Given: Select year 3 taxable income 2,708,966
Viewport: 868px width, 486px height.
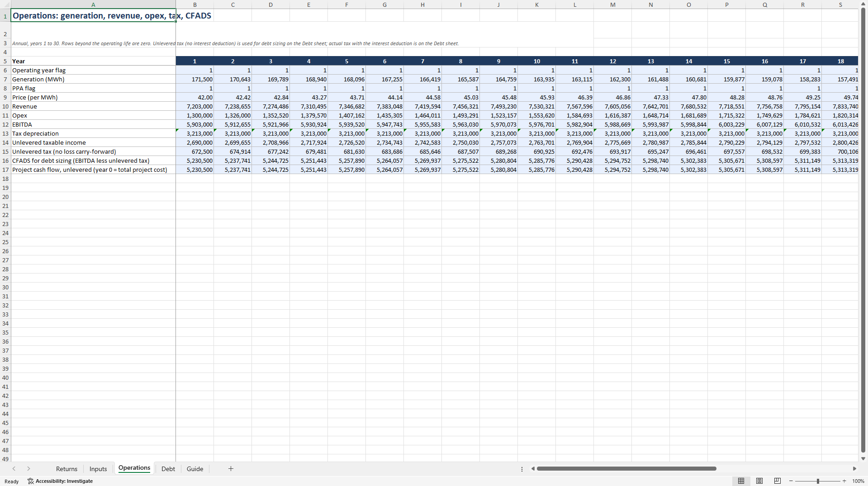Looking at the screenshot, I should (271, 142).
